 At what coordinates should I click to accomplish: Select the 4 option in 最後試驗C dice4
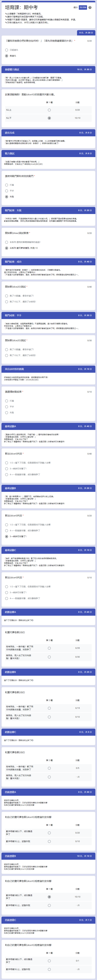coord(6,598)
